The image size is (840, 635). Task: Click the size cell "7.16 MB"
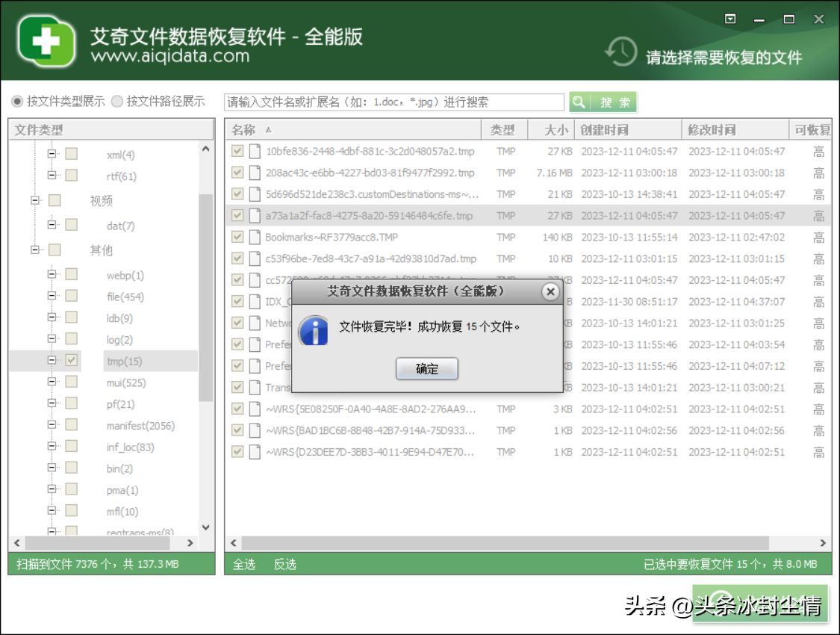point(554,173)
